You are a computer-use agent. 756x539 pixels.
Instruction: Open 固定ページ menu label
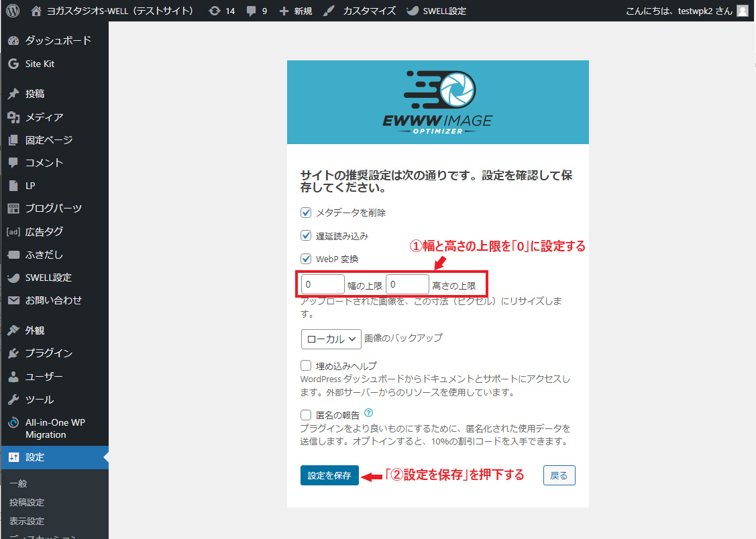[49, 139]
